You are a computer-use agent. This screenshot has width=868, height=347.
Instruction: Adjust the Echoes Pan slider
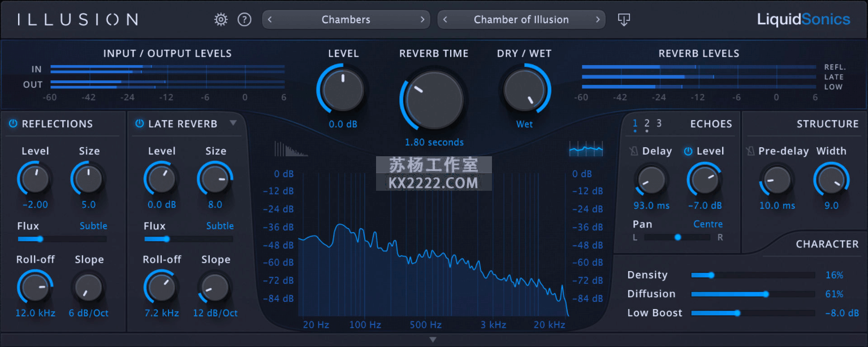click(677, 237)
